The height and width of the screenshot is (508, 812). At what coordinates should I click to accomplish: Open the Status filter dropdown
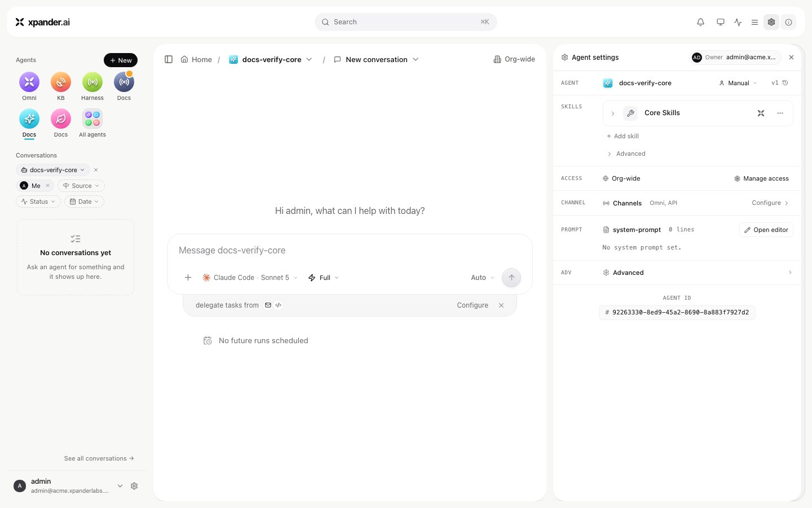pyautogui.click(x=38, y=202)
